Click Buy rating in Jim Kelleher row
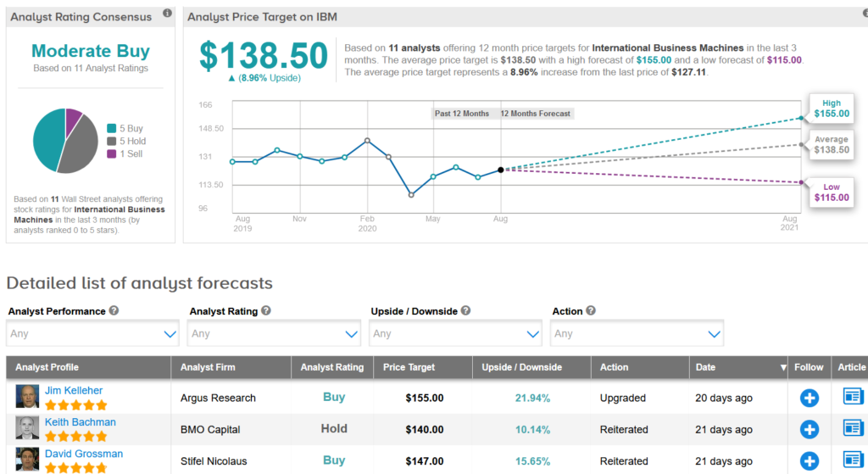The width and height of the screenshot is (868, 474). [x=334, y=397]
